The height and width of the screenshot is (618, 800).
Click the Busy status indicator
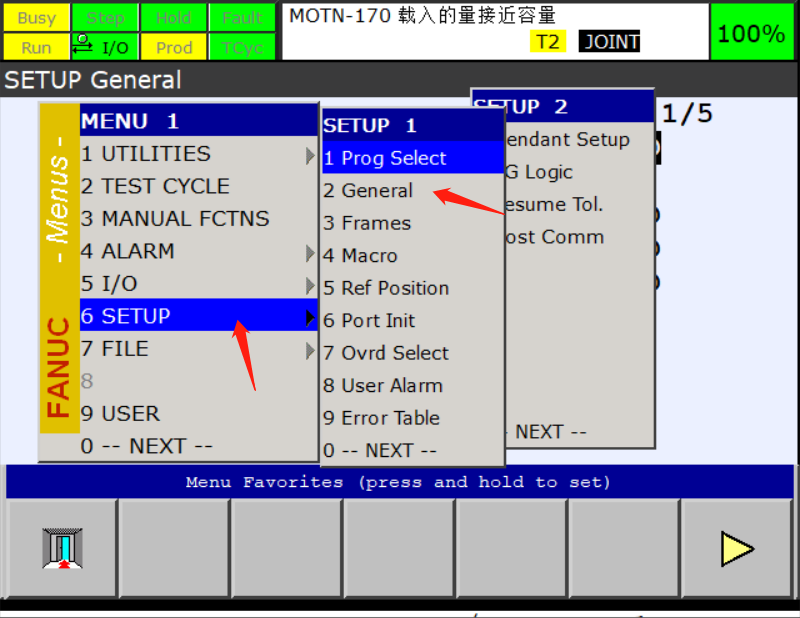coord(36,18)
